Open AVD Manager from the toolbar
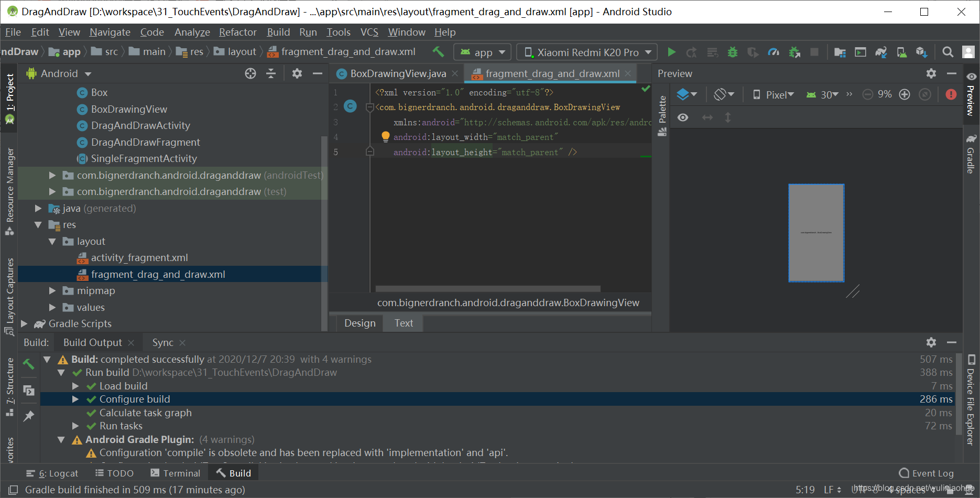 click(x=902, y=52)
